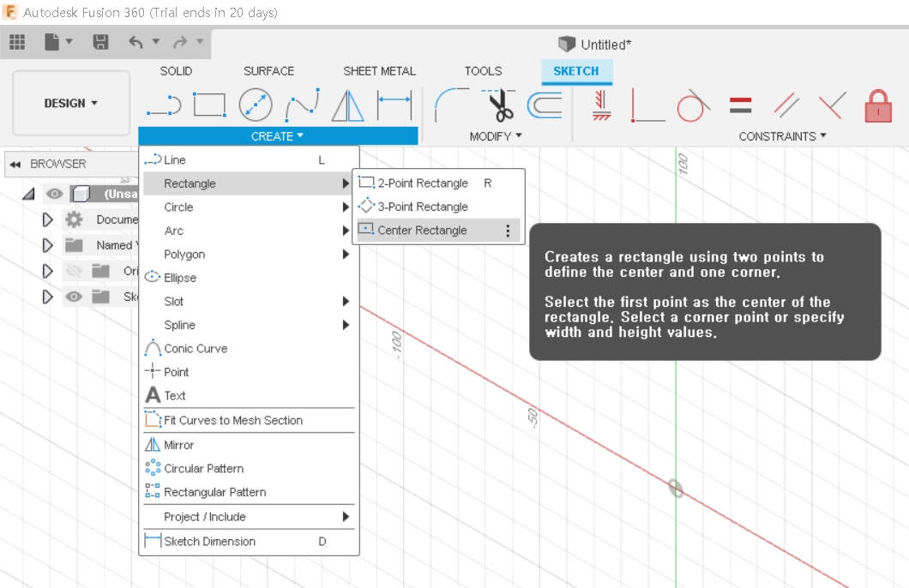Toggle visibility of the Unsaved component
Viewport: 909px width, 588px height.
[x=55, y=194]
